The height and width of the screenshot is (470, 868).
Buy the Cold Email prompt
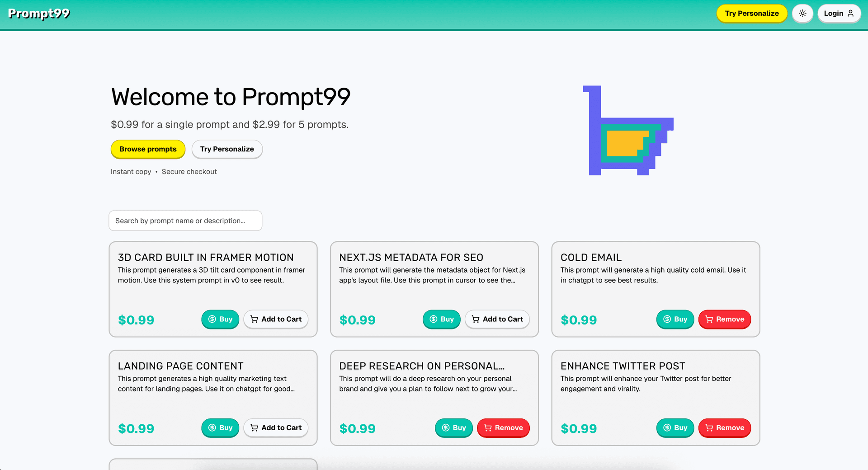coord(675,319)
